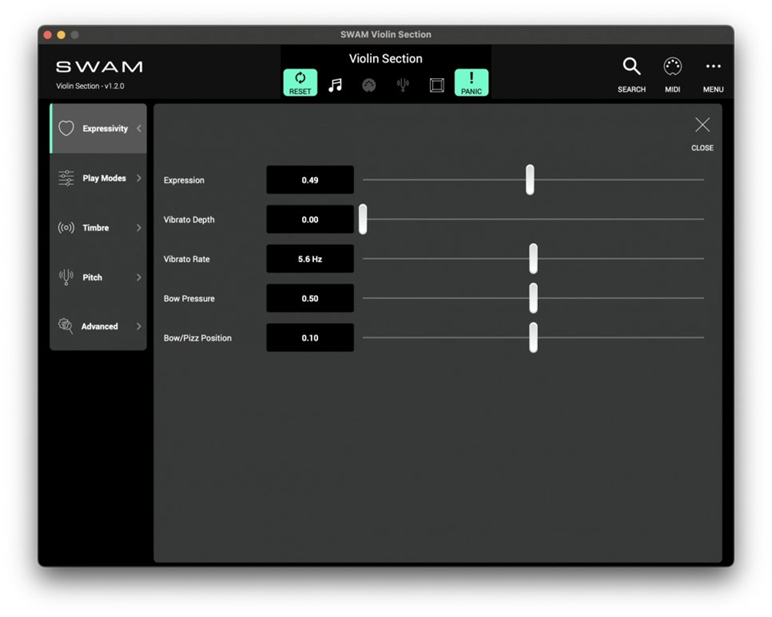Click the Vibrato Rate value 5.6 Hz

pos(310,259)
